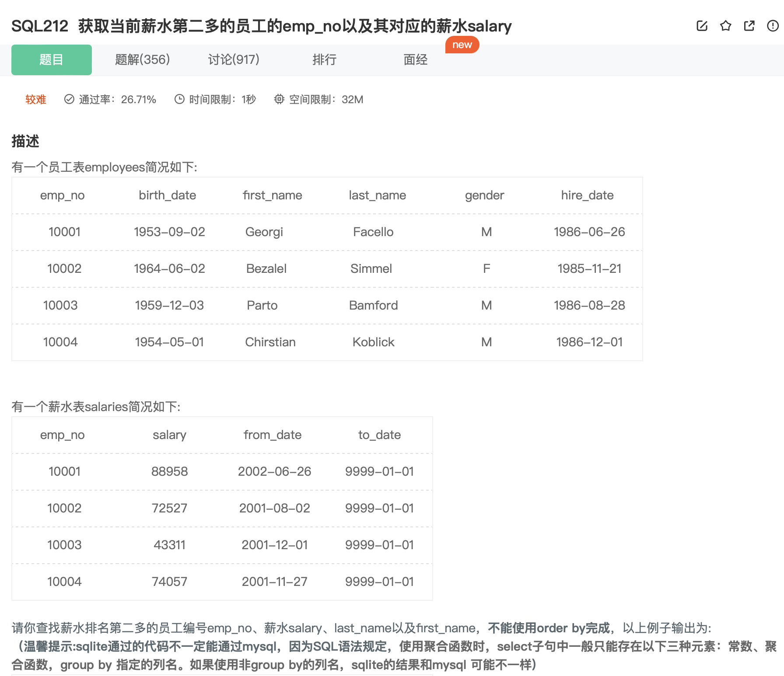This screenshot has height=676, width=784.
Task: Click the 描述 section heading
Action: point(25,141)
